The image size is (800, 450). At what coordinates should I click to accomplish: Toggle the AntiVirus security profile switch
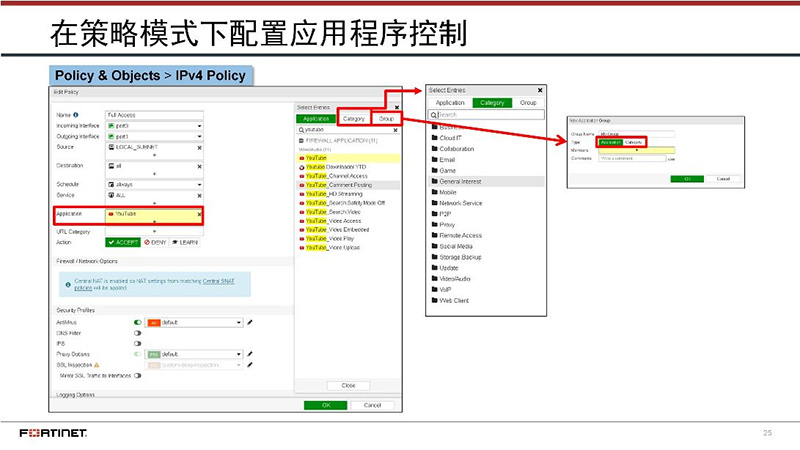[137, 322]
